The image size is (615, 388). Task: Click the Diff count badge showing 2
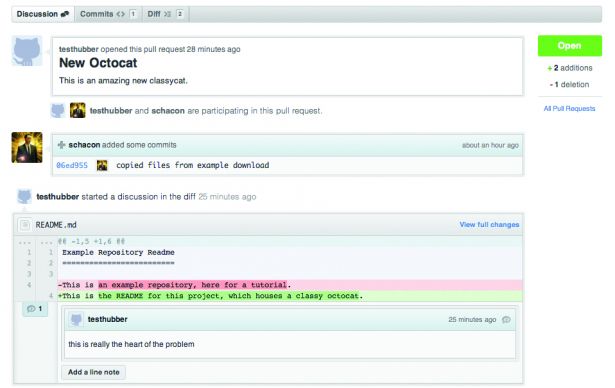click(x=180, y=14)
